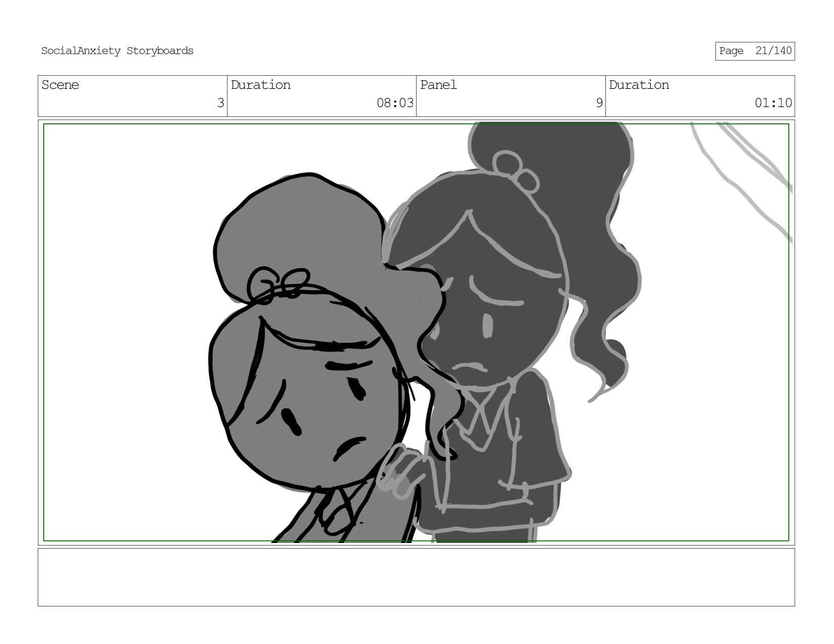This screenshot has height=644, width=834.
Task: Click the panel duration value '01:10'
Action: [773, 103]
